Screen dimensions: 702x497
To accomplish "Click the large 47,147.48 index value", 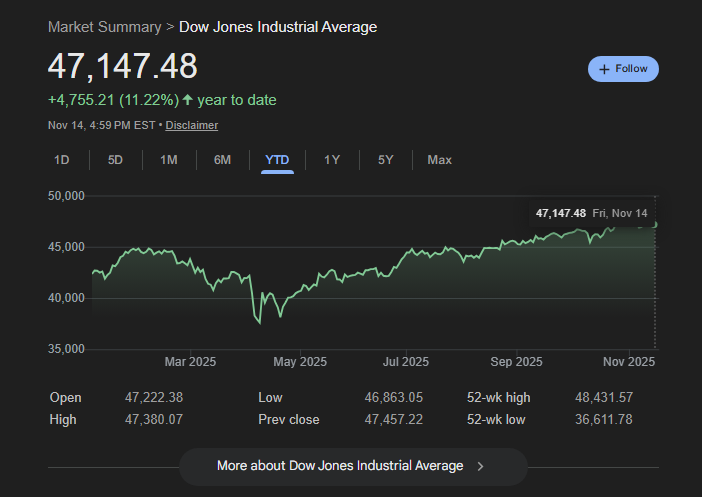I will pos(123,66).
